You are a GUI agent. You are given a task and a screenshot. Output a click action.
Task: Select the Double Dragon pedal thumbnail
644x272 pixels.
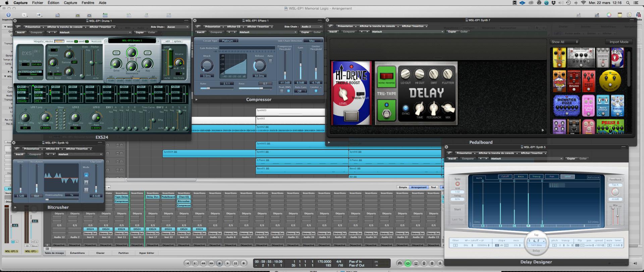pos(581,57)
